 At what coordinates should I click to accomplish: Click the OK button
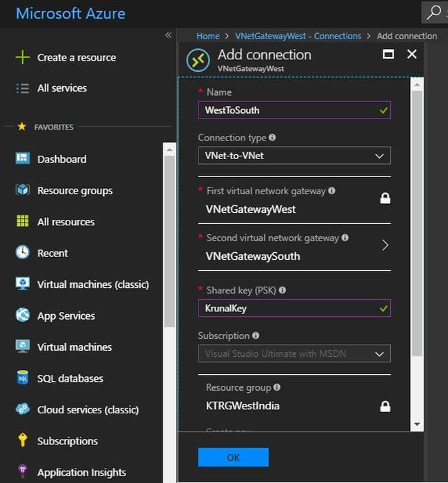pos(233,458)
